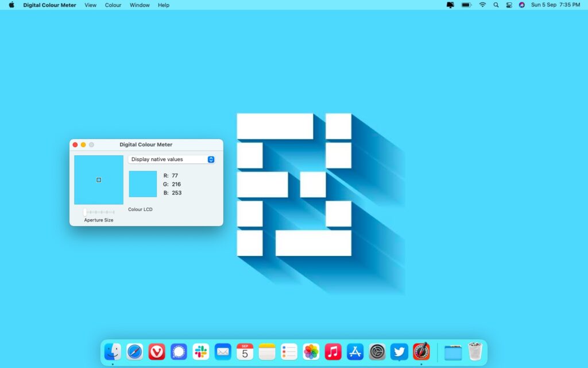The height and width of the screenshot is (368, 588).
Task: Open Slack from the Dock
Action: click(201, 351)
